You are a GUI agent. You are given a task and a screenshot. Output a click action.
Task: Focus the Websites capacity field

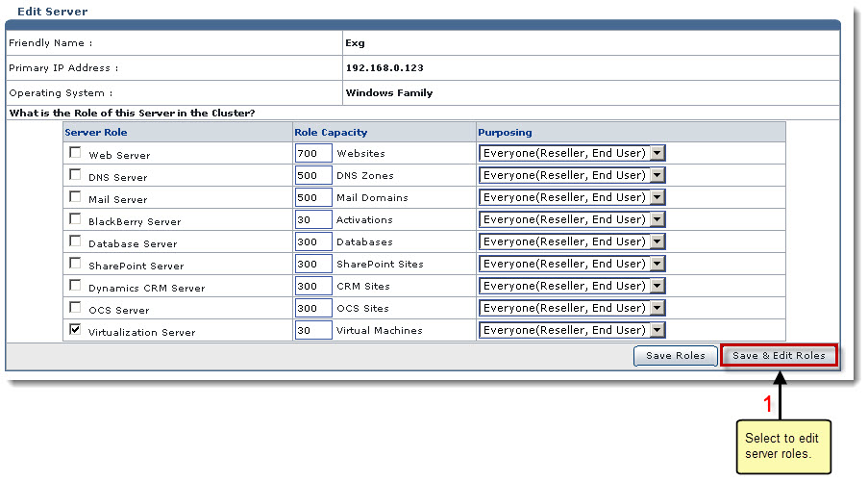tap(313, 154)
